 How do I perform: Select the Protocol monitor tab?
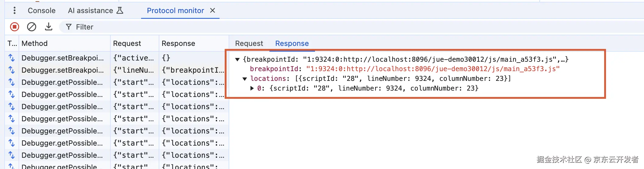pos(175,11)
